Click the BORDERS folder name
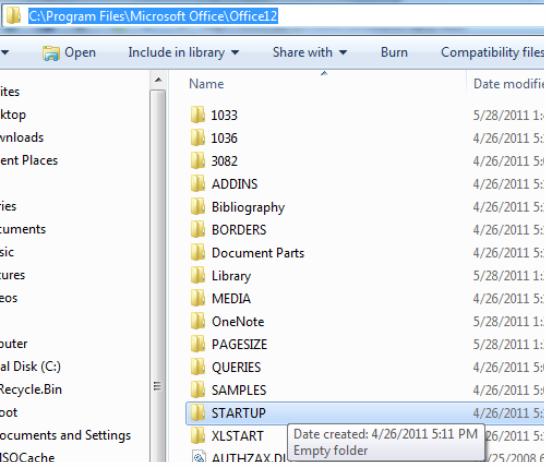546x467 pixels. (239, 230)
